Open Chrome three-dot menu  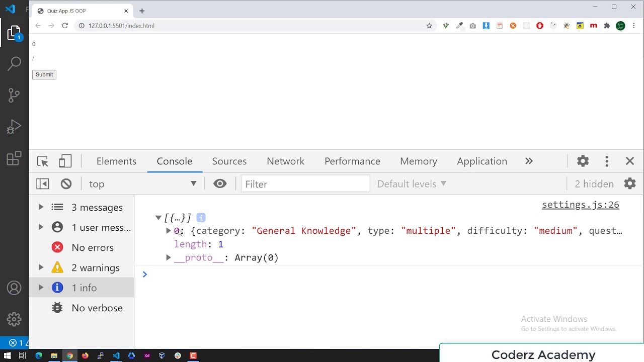point(633,26)
